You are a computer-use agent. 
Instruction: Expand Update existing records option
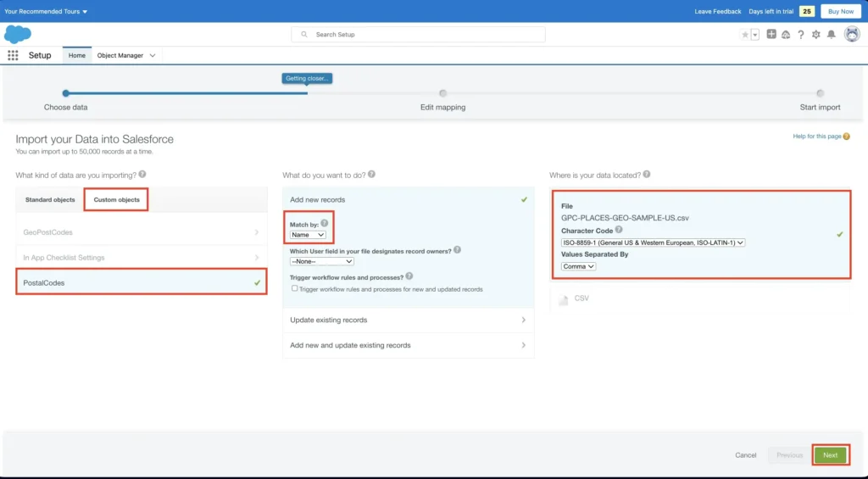pyautogui.click(x=409, y=320)
